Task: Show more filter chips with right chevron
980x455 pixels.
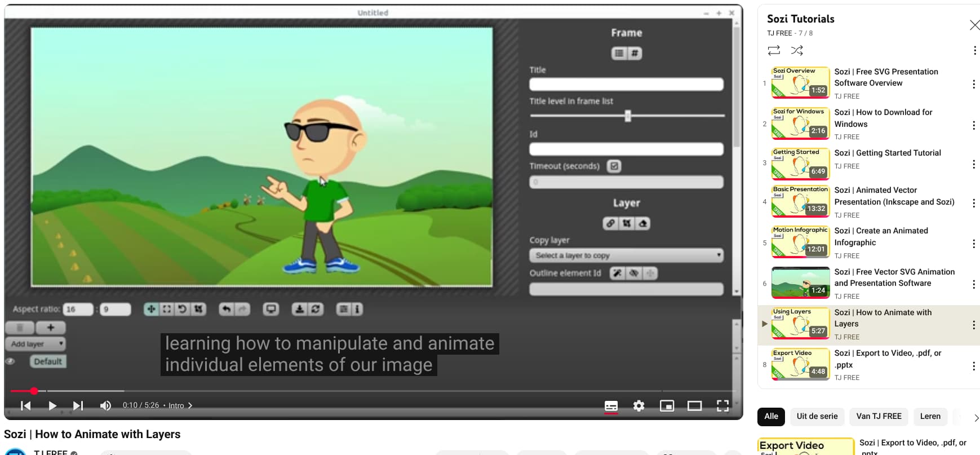Action: [976, 418]
